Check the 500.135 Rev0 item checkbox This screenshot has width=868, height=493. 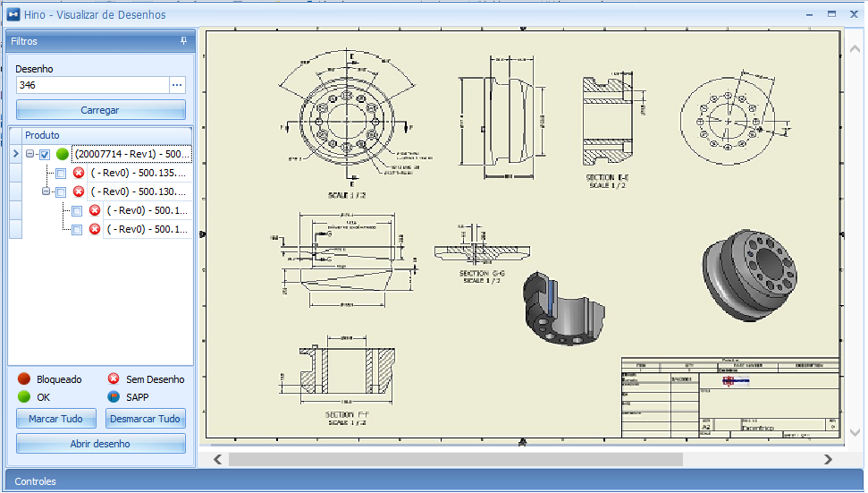coord(61,174)
